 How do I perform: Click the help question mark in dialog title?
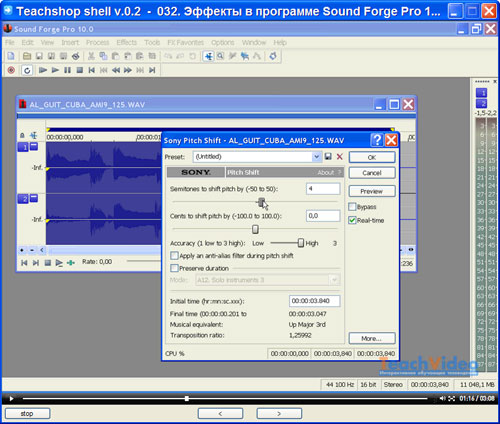pos(377,140)
